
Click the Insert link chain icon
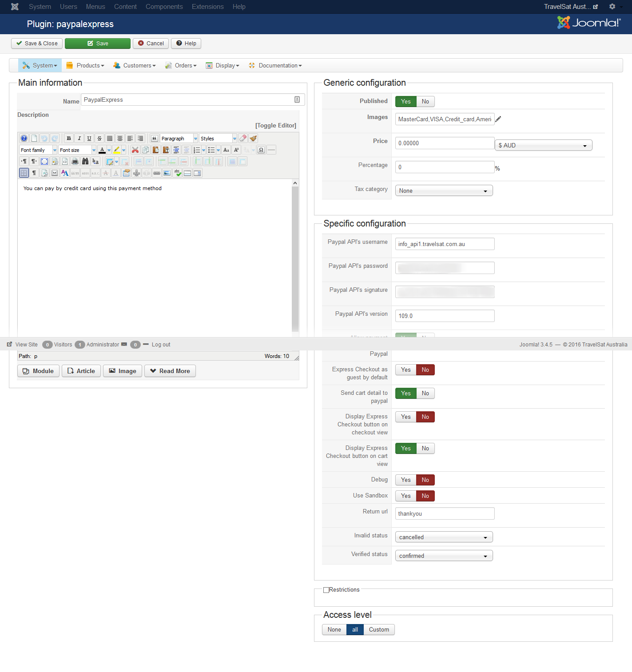157,173
